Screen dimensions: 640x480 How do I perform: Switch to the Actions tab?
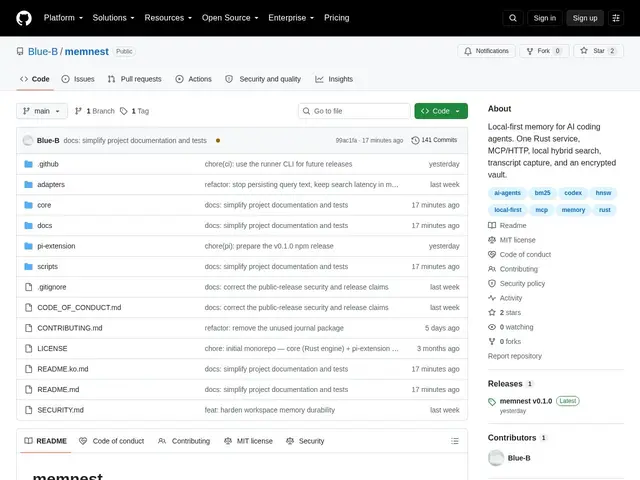193,79
